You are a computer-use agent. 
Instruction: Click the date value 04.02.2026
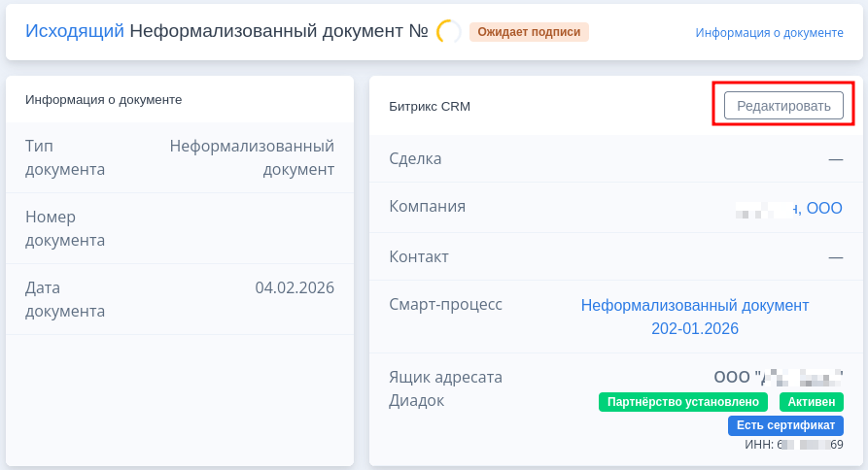pyautogui.click(x=295, y=287)
